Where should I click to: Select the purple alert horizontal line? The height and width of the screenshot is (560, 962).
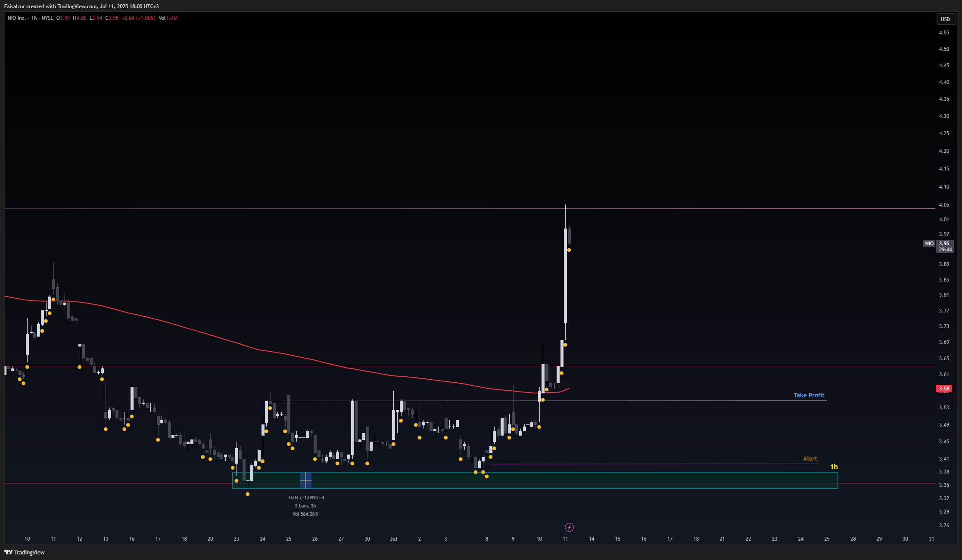654,464
